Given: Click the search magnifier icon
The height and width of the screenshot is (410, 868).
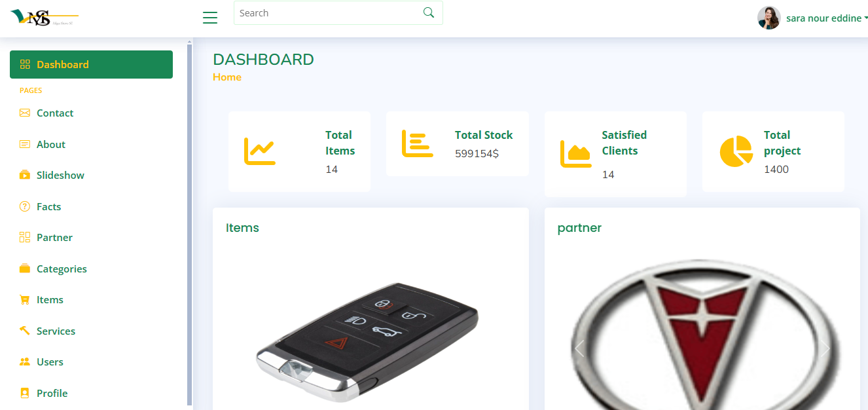Looking at the screenshot, I should click(429, 12).
